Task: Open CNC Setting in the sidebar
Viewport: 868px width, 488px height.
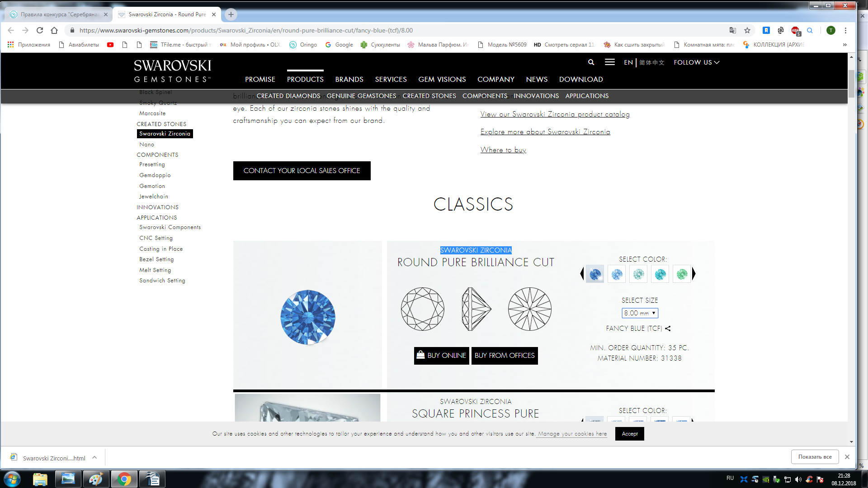Action: (156, 238)
